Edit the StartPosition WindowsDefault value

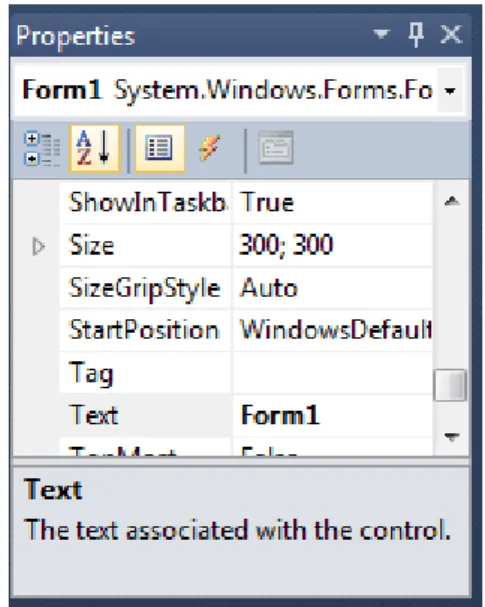point(332,331)
